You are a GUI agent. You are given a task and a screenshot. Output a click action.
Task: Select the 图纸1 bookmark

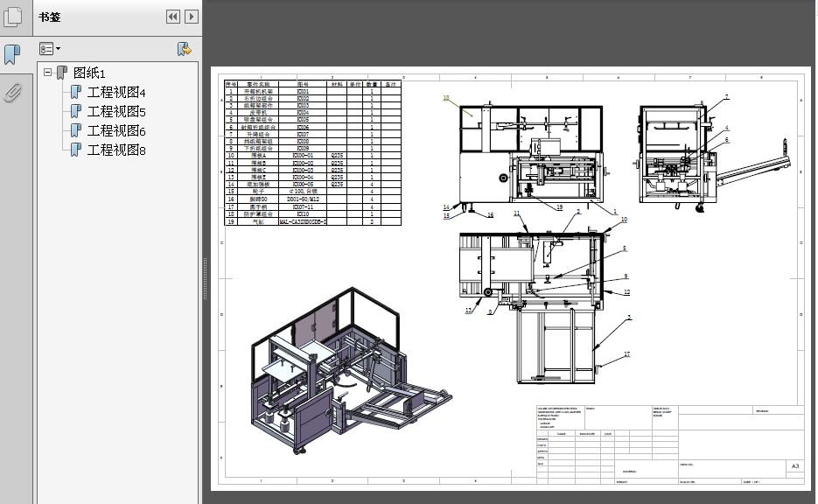[89, 73]
